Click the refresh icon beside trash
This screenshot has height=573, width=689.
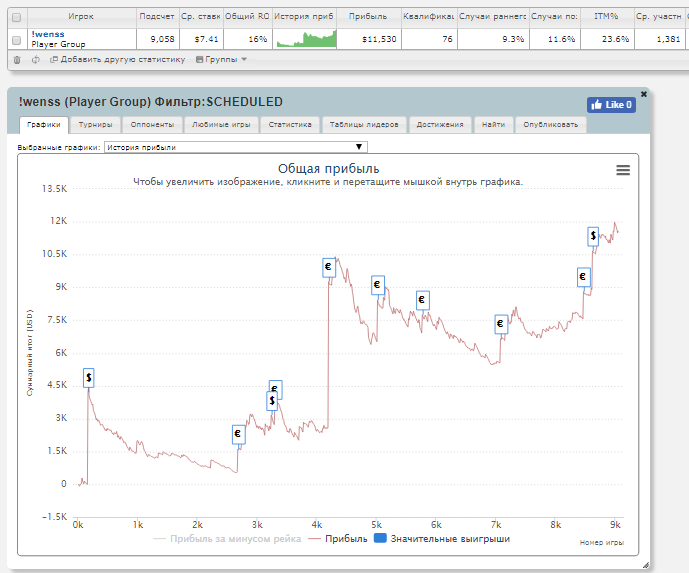(x=36, y=60)
